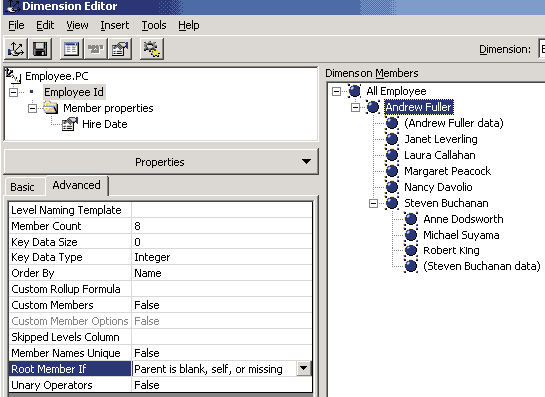Click the Anne Dodsworth sphere icon
The height and width of the screenshot is (397, 545).
click(x=411, y=219)
